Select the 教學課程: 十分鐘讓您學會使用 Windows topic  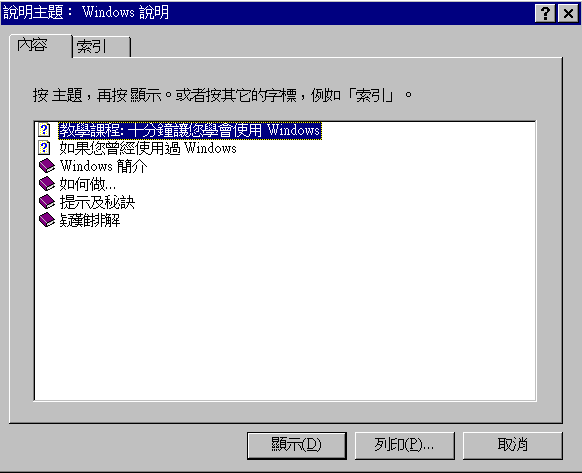(x=190, y=130)
